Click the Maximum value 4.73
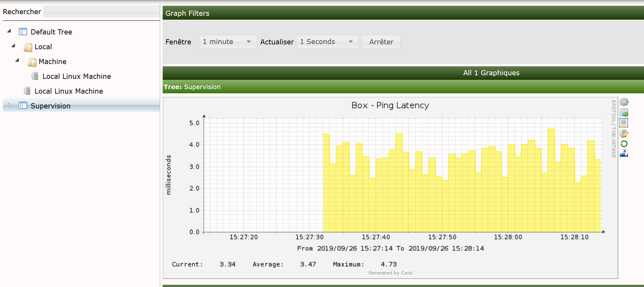The image size is (644, 287). (x=389, y=264)
